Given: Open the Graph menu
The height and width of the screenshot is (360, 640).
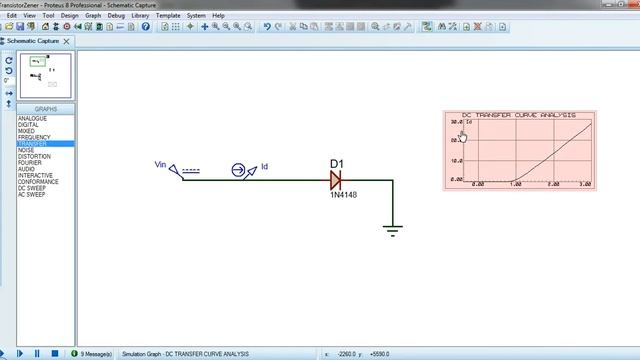Looking at the screenshot, I should (x=93, y=16).
